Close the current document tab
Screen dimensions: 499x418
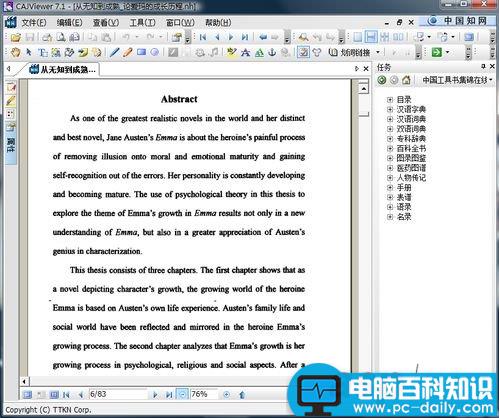(366, 69)
